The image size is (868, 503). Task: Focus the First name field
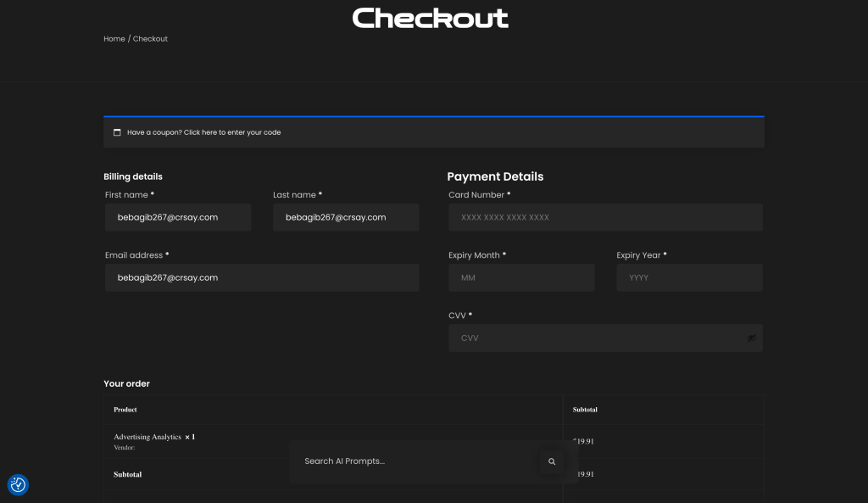coord(178,217)
